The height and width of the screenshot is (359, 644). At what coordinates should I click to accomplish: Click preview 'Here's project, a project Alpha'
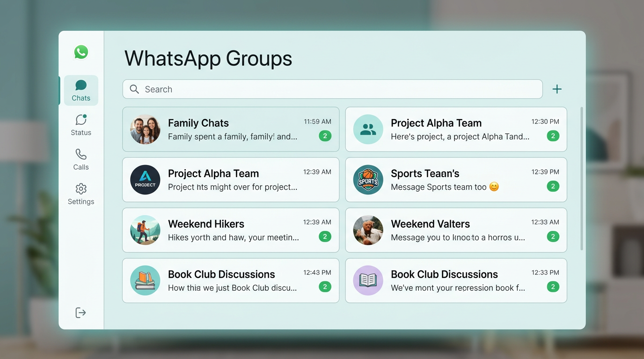460,137
